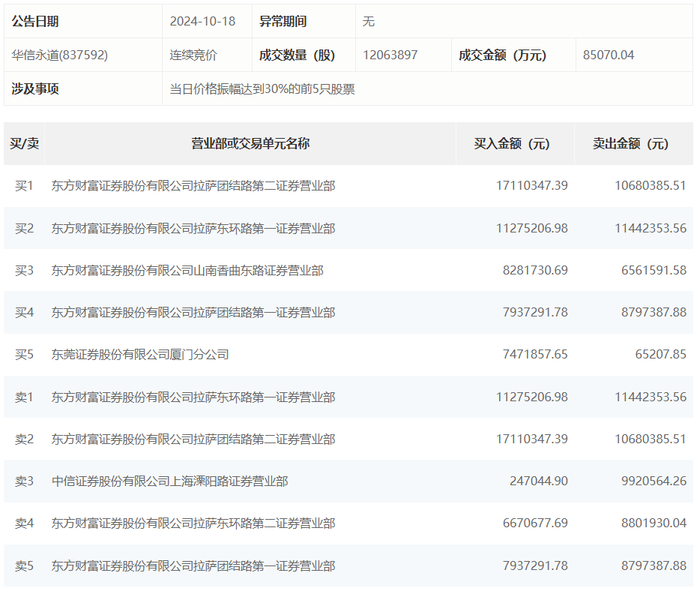The image size is (700, 594).
Task: Open 买4 branch 拉萨团结路第一证券营业部
Action: 193,312
